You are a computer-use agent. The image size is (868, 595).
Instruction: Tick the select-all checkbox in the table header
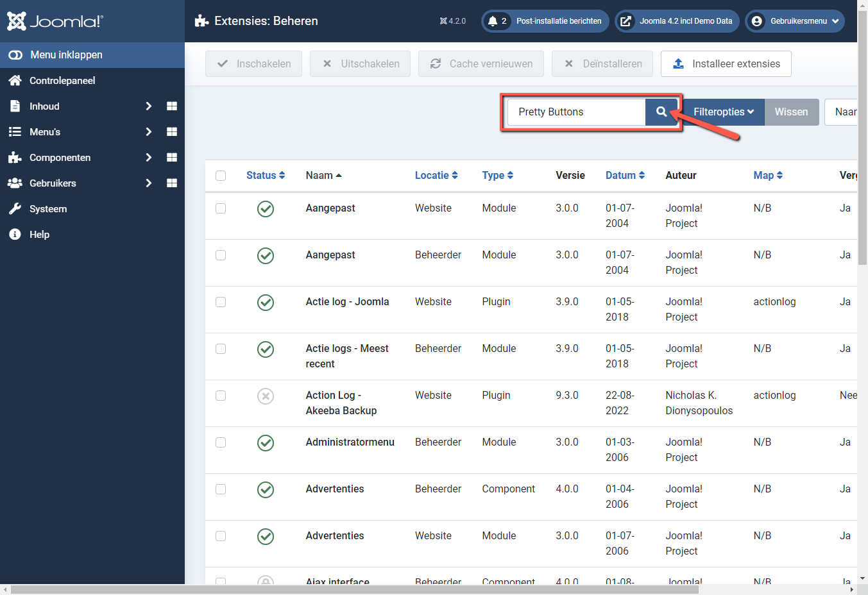[x=221, y=174]
